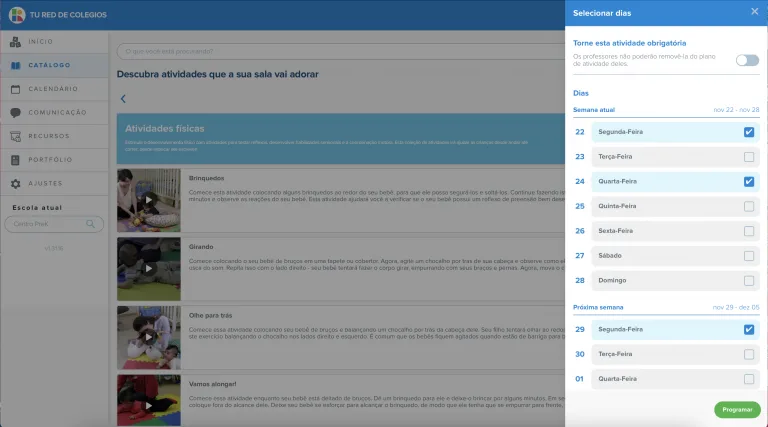Click the Selecionar dias panel title

tap(602, 13)
